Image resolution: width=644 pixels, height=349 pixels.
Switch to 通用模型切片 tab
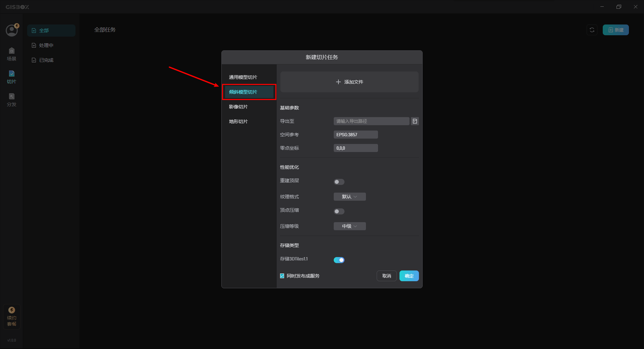click(249, 77)
